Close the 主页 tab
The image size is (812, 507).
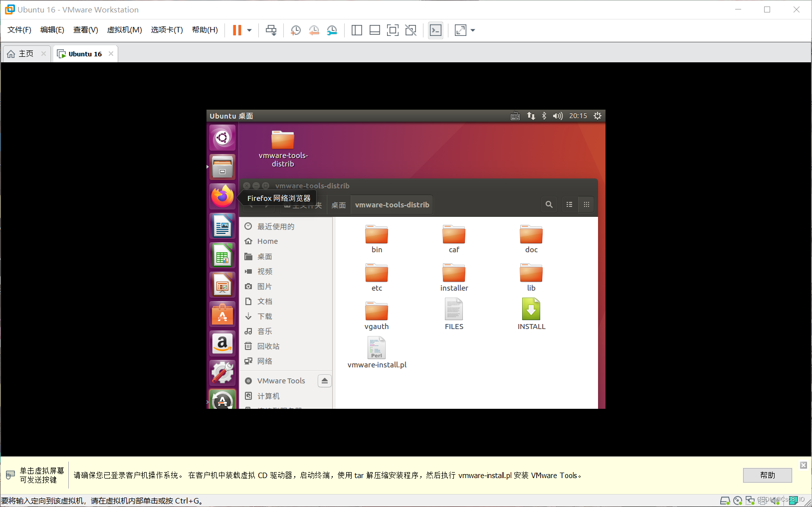[44, 54]
